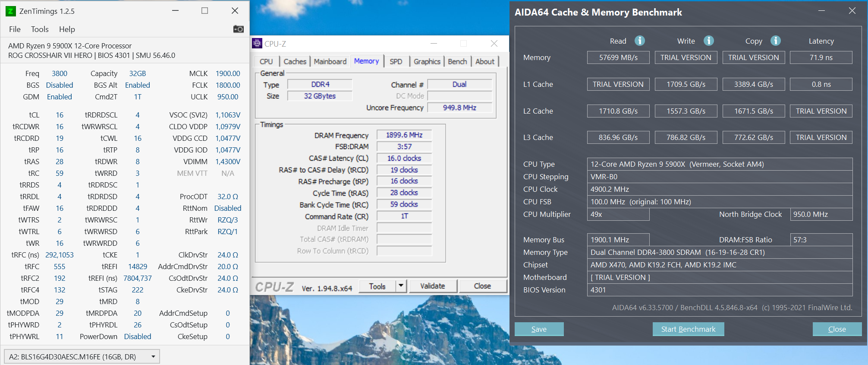The width and height of the screenshot is (868, 365).
Task: Select the Memory tab in CPU-Z
Action: tap(366, 61)
